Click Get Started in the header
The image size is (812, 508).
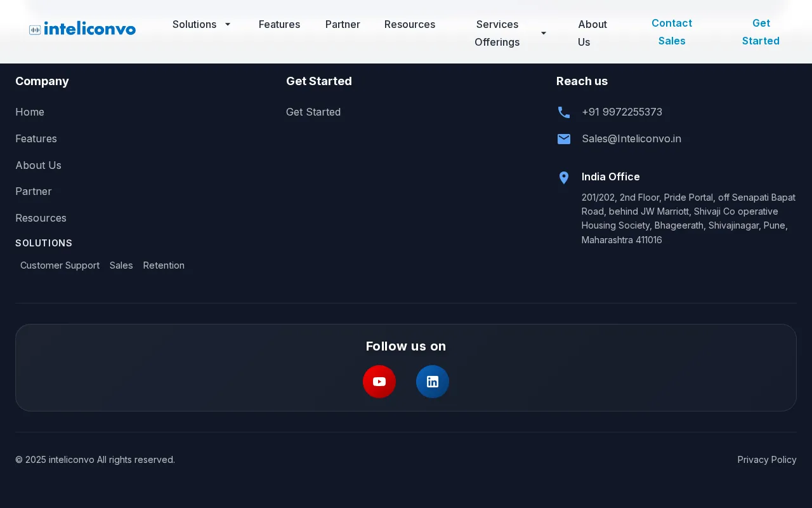(x=761, y=32)
